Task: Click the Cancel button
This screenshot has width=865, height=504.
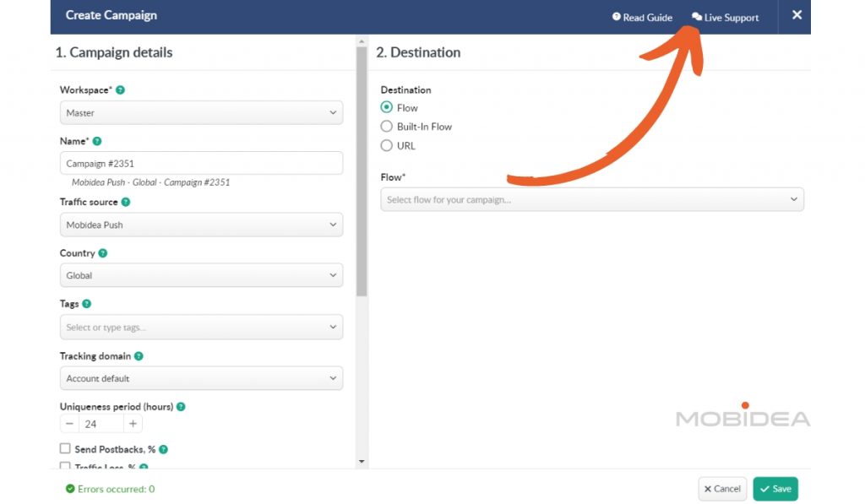Action: (x=722, y=489)
